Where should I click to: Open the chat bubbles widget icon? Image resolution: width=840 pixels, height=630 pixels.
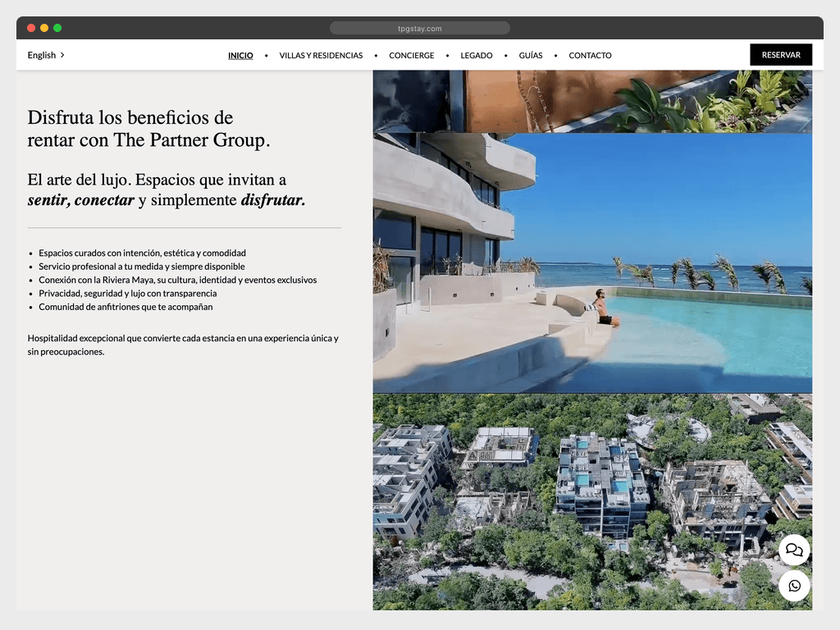tap(794, 550)
